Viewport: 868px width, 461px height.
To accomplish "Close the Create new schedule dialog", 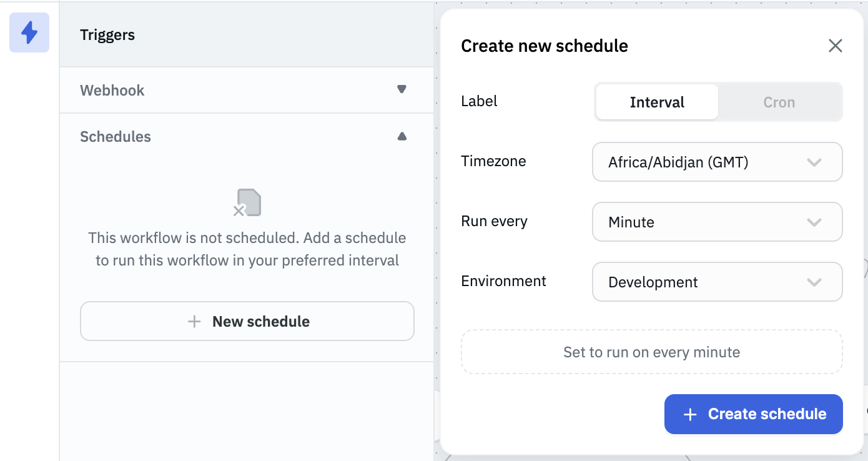I will coord(835,46).
